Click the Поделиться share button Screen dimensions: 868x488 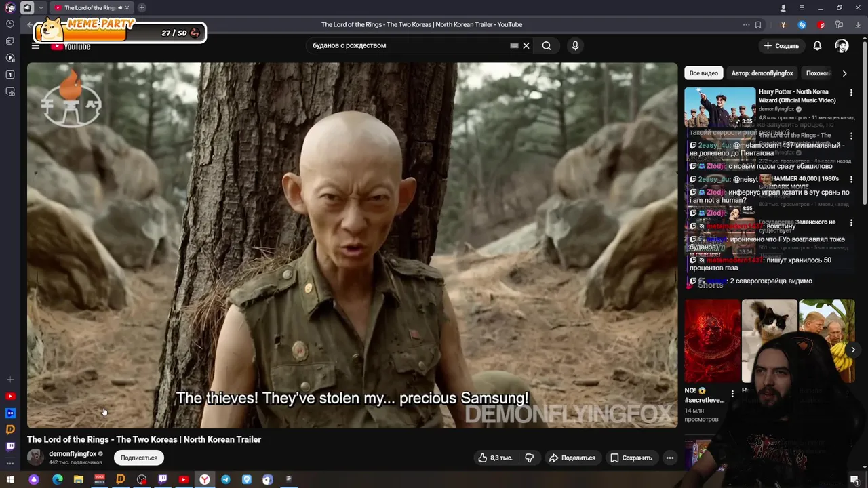click(x=572, y=457)
